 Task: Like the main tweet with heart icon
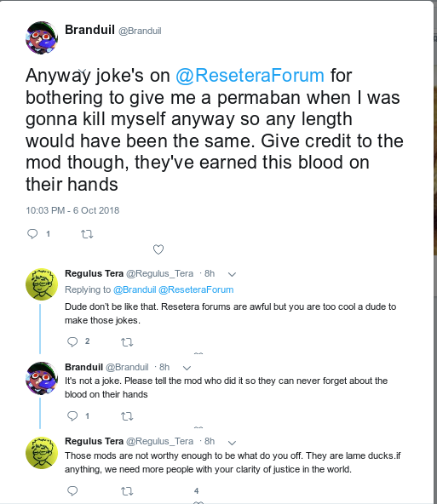[158, 249]
